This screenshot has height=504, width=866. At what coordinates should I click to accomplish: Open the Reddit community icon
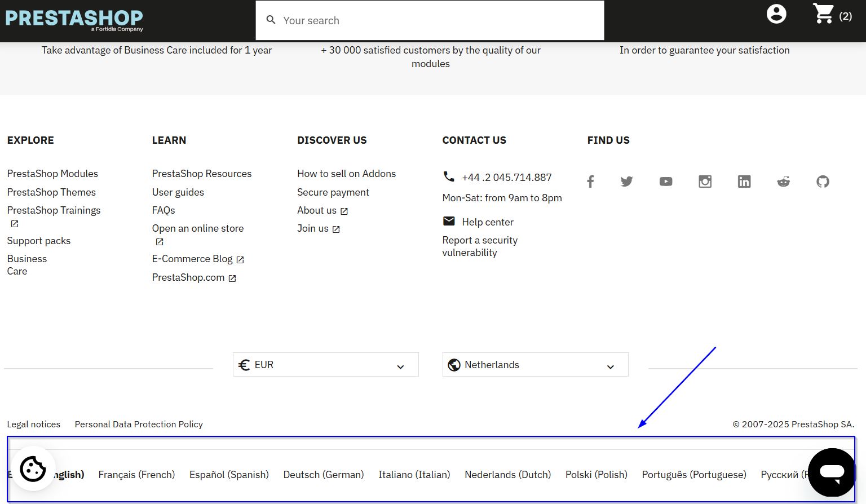(x=784, y=182)
